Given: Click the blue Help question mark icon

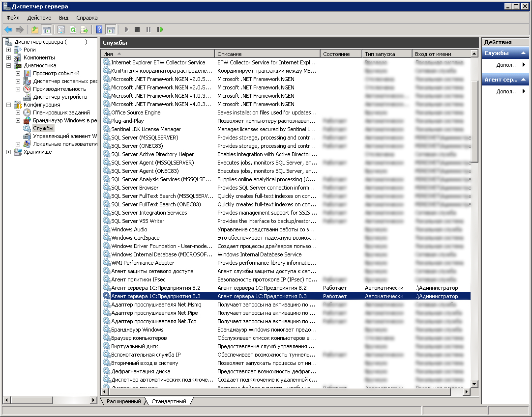Looking at the screenshot, I should (99, 30).
